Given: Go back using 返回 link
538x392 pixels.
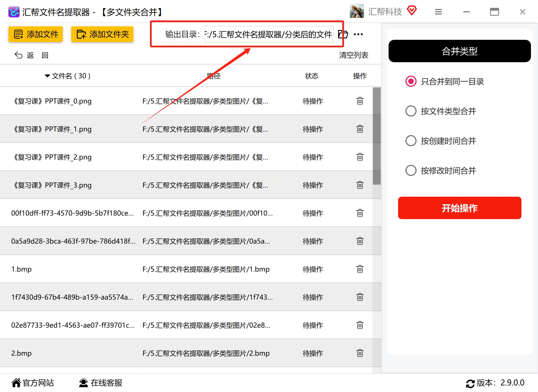Looking at the screenshot, I should 31,55.
